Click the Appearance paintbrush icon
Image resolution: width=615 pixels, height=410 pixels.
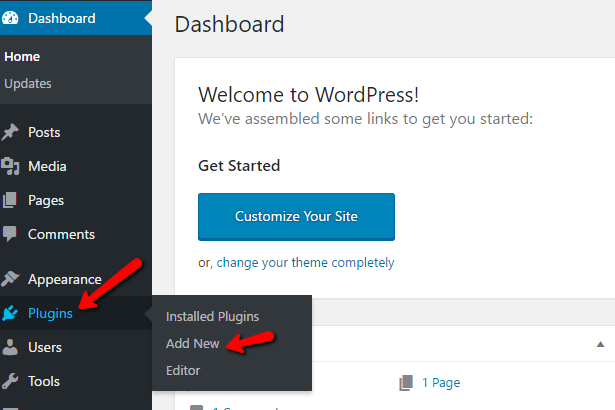[x=10, y=279]
